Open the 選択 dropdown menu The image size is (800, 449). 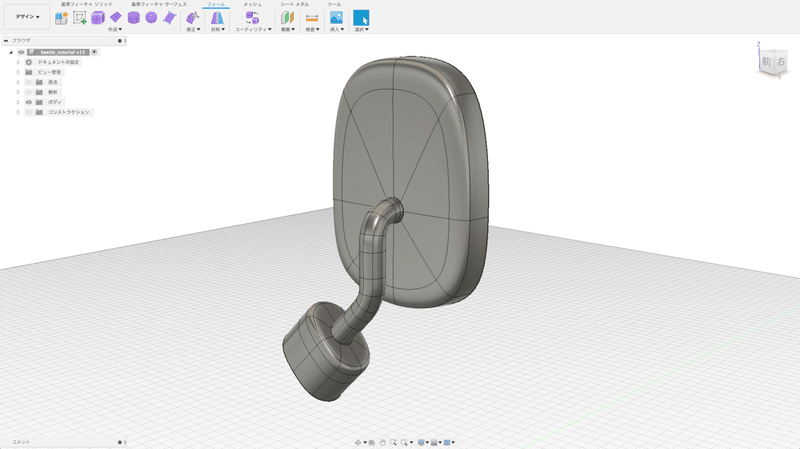coord(362,30)
